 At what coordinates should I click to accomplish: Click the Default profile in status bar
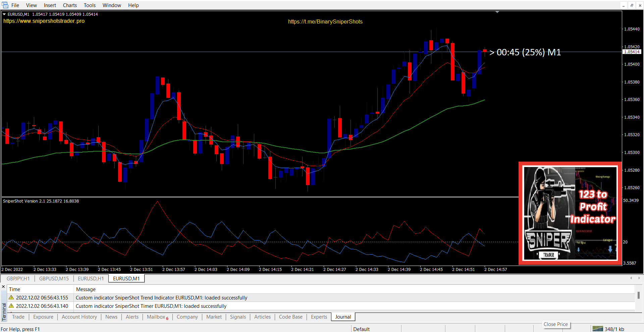(361, 329)
